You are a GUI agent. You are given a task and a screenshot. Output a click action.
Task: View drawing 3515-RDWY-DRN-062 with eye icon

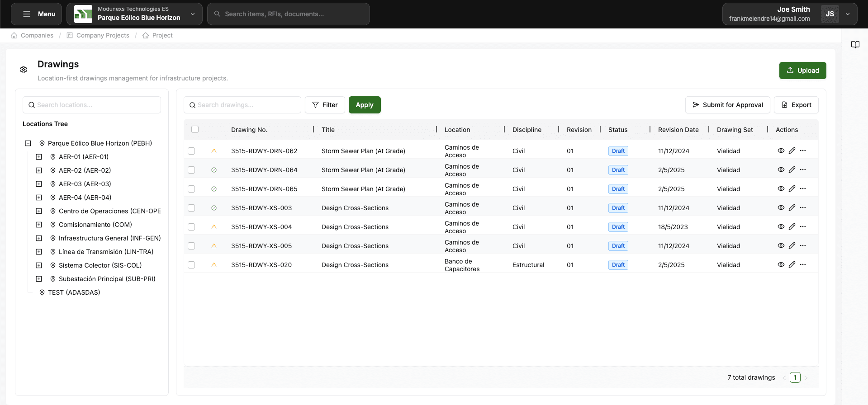click(781, 151)
